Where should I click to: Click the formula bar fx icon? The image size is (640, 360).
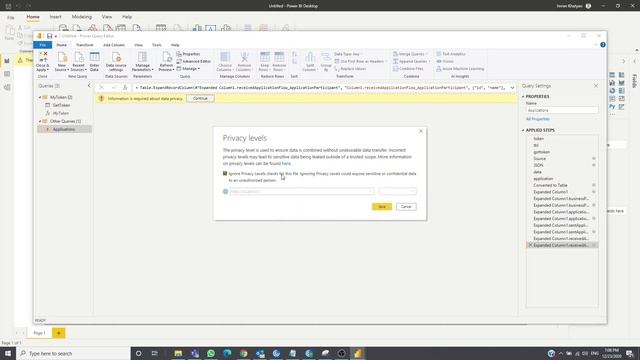pyautogui.click(x=125, y=87)
